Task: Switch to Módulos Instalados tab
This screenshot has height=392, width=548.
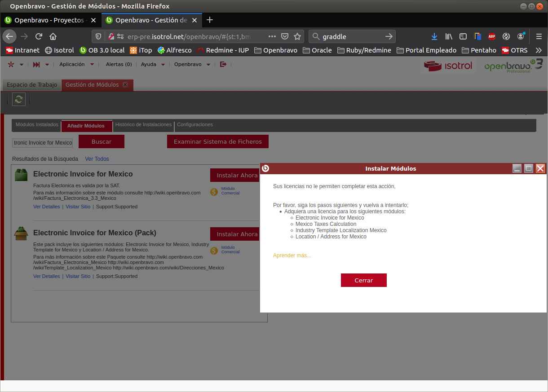Action: 37,125
